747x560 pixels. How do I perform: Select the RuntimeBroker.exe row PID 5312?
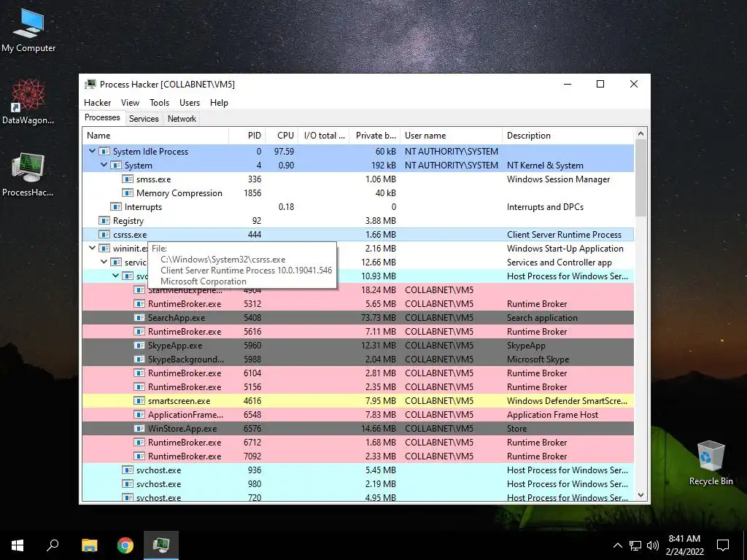[x=357, y=304]
